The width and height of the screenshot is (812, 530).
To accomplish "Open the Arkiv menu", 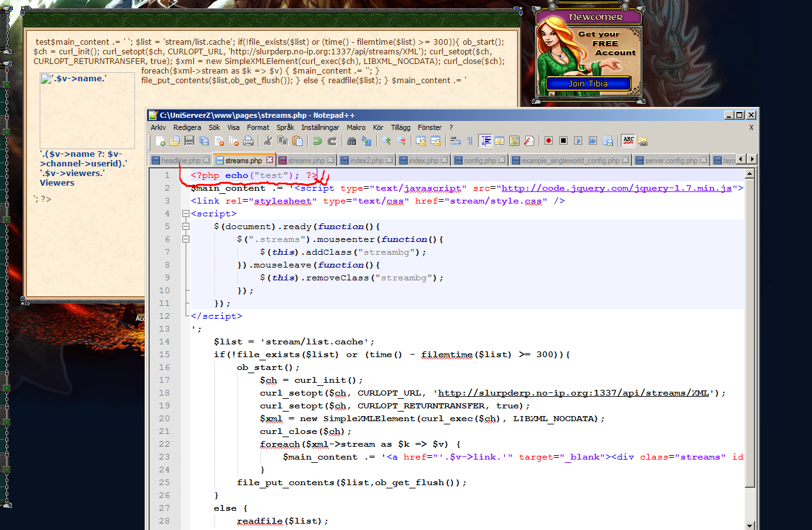I will tap(158, 127).
